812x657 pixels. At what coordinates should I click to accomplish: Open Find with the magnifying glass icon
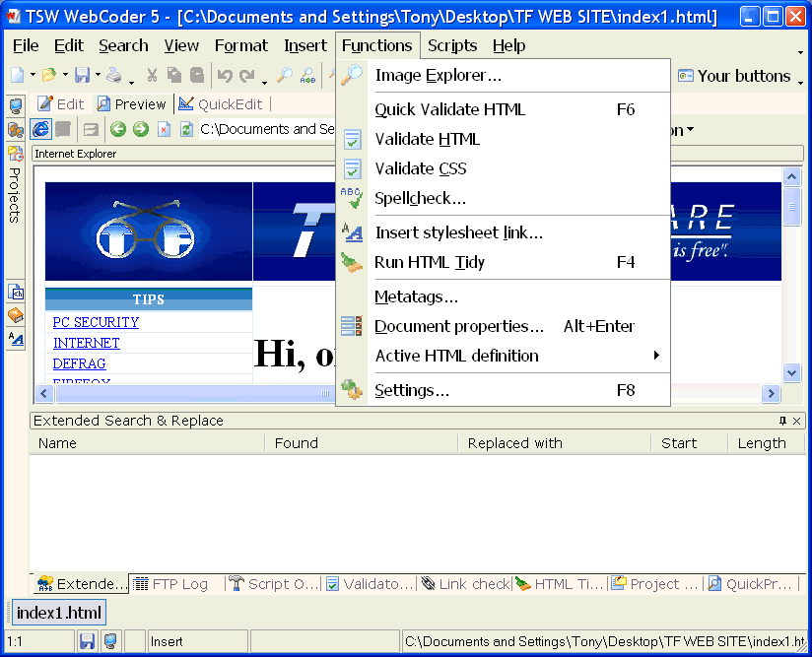point(285,76)
